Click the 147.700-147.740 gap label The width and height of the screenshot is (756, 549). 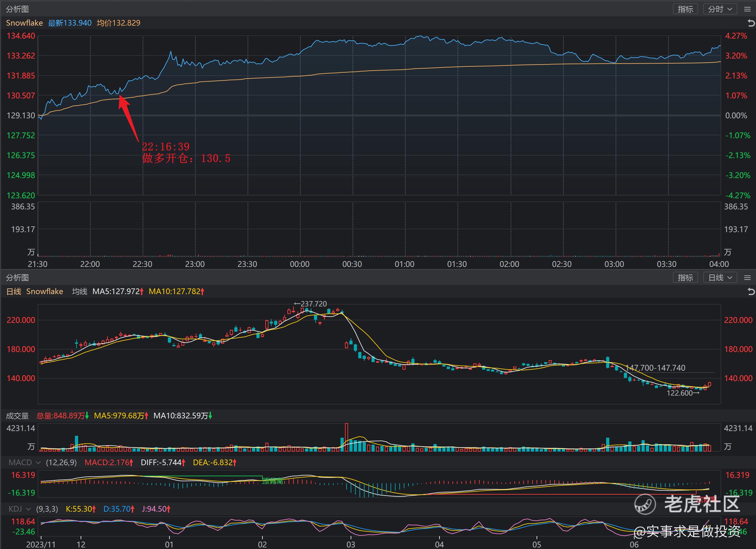(655, 368)
